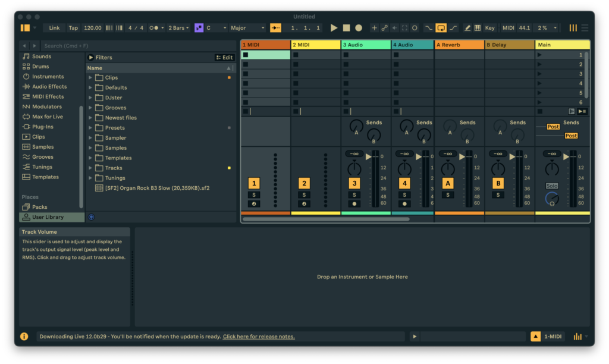Image resolution: width=609 pixels, height=364 pixels.
Task: Open the 2 Bars quantization dropdown
Action: click(178, 28)
